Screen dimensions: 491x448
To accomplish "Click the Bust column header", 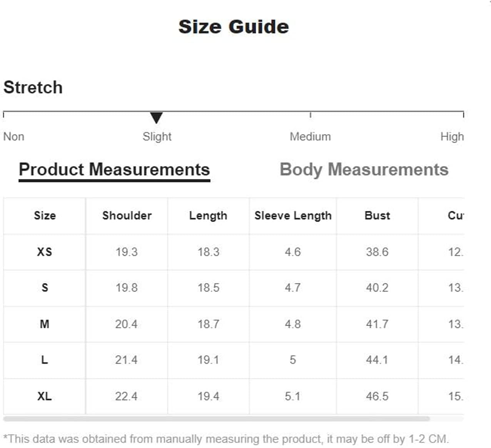I will tap(377, 216).
